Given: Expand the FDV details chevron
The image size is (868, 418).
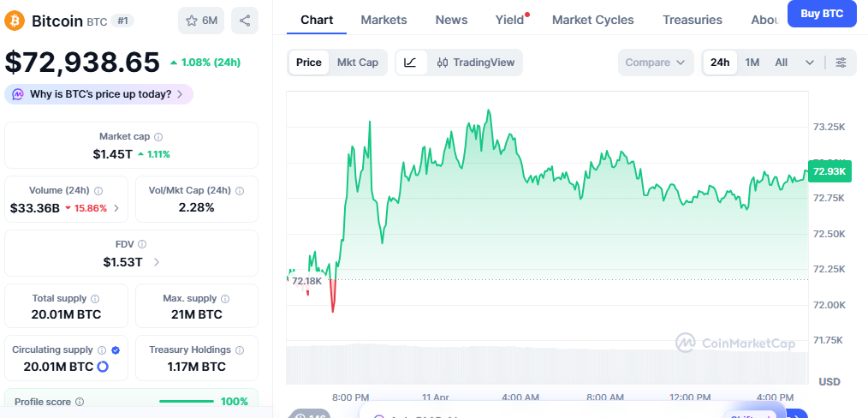Looking at the screenshot, I should tap(157, 262).
